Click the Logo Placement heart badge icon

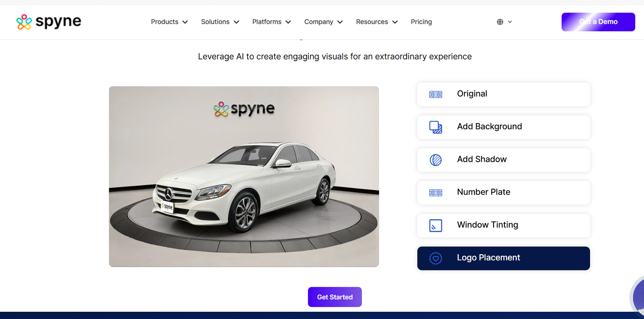point(436,258)
